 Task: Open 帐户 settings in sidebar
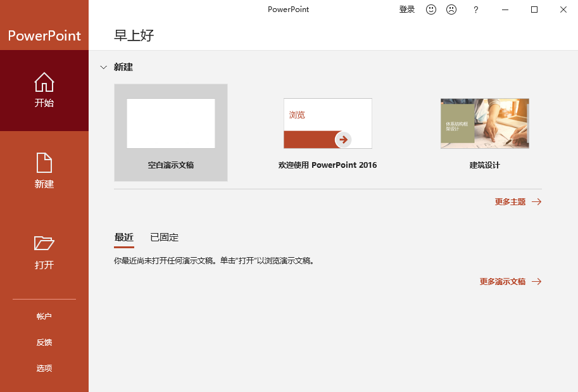click(44, 317)
